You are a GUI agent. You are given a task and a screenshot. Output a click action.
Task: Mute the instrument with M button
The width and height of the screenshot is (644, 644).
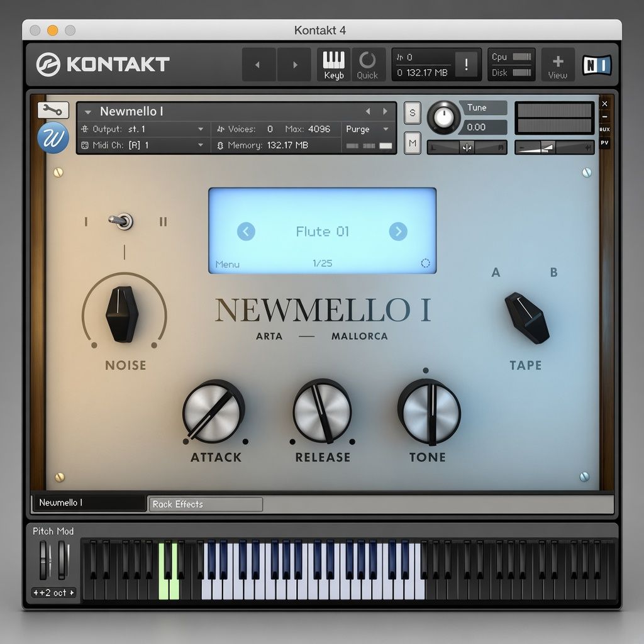(413, 143)
